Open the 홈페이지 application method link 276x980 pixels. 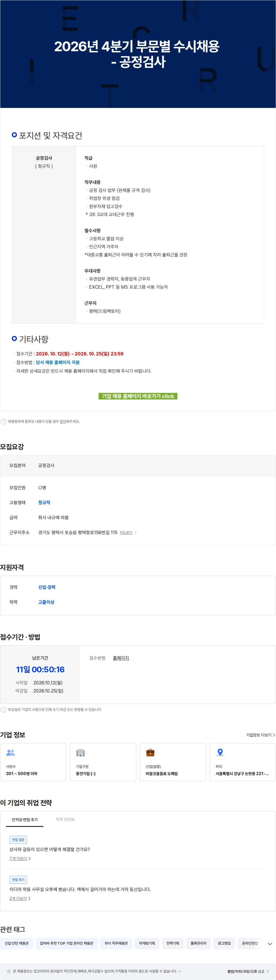click(x=121, y=658)
